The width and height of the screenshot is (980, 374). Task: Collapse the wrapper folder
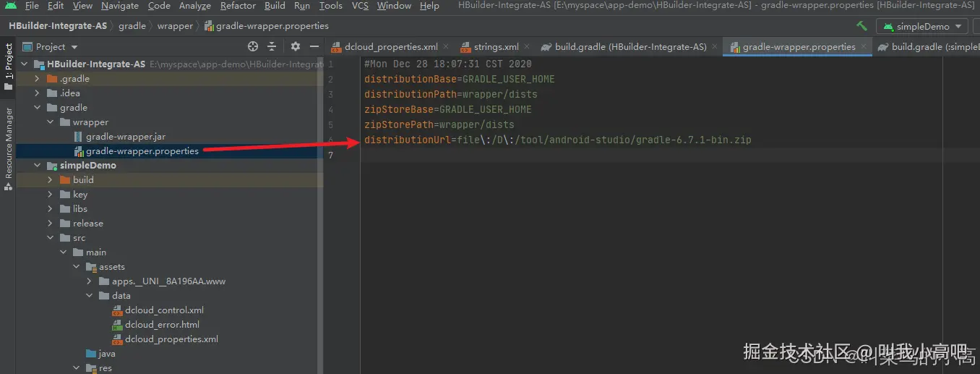[x=50, y=122]
